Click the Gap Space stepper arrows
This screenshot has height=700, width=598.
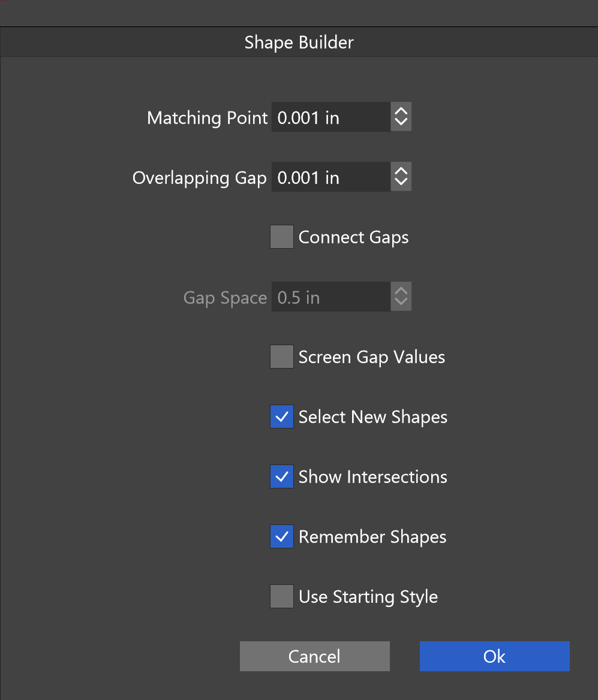(401, 297)
